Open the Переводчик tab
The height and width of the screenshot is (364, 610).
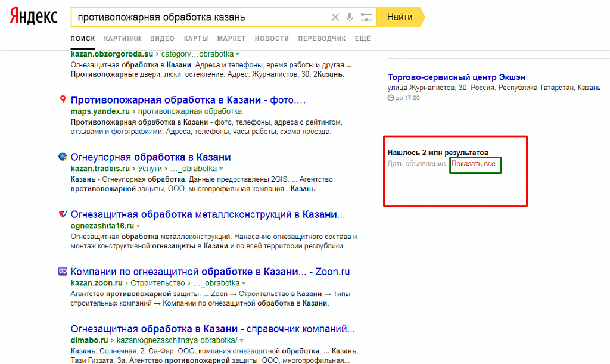[x=322, y=39]
